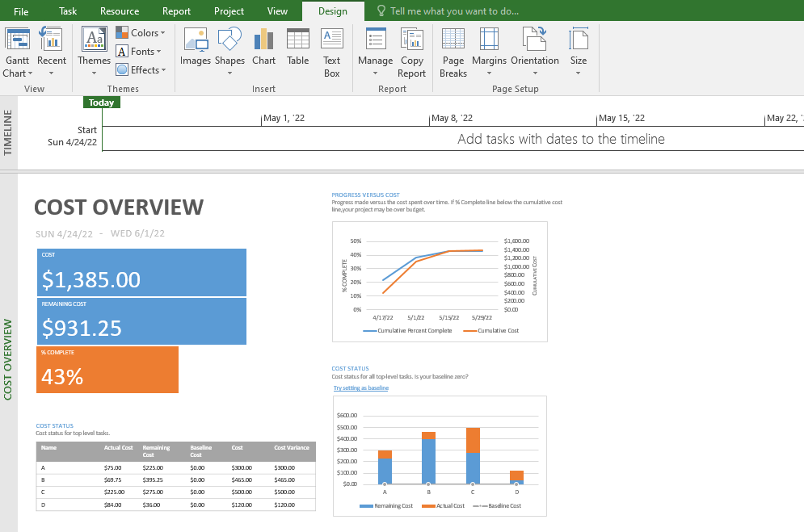Click the Today marker on the timeline
The width and height of the screenshot is (804, 532).
point(101,102)
